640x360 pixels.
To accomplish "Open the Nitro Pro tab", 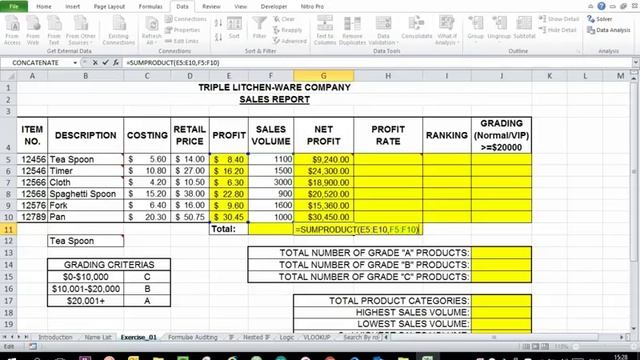I will 312,7.
